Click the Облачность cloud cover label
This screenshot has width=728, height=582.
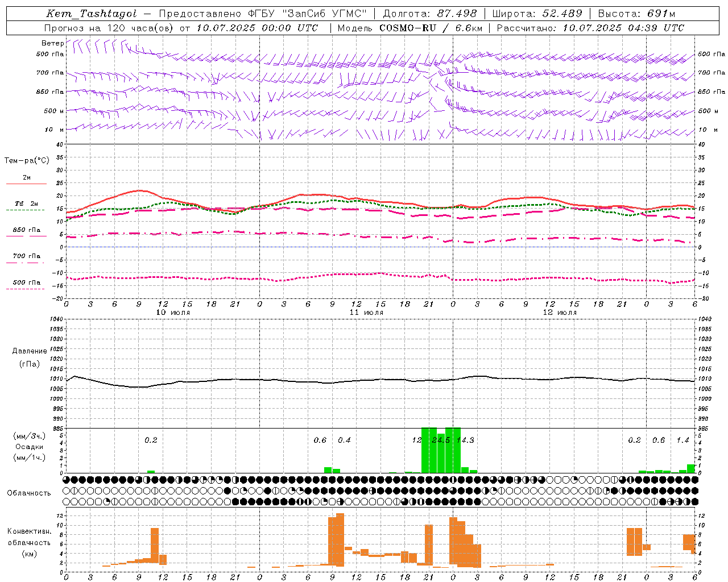pos(29,493)
